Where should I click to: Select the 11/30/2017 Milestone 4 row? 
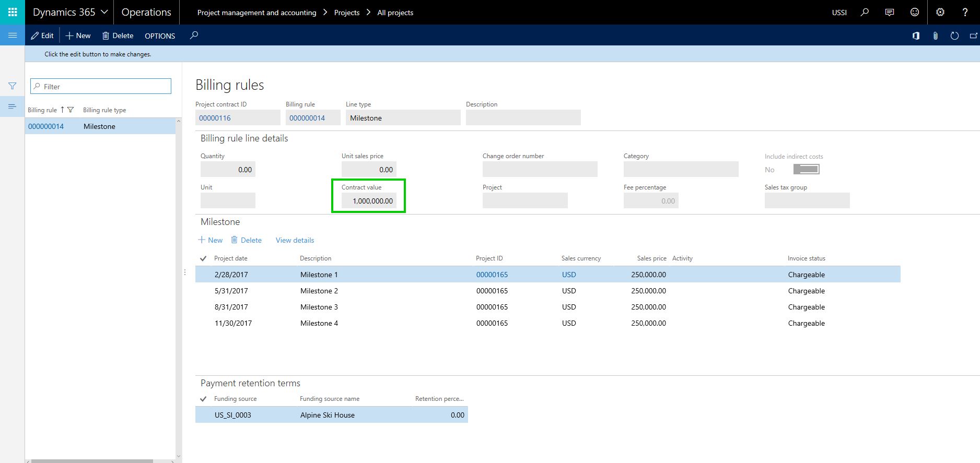[547, 323]
